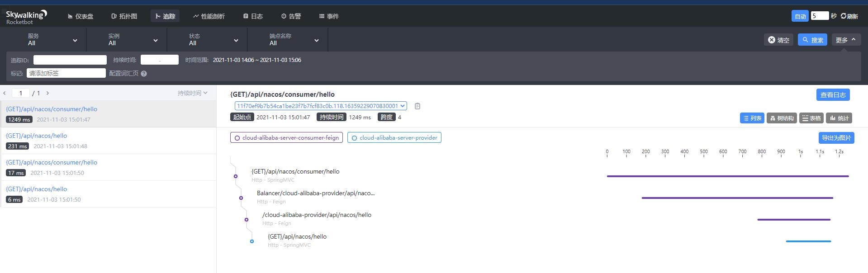The width and height of the screenshot is (868, 273).
Task: Click the Balancer span duration bar
Action: pos(737,198)
